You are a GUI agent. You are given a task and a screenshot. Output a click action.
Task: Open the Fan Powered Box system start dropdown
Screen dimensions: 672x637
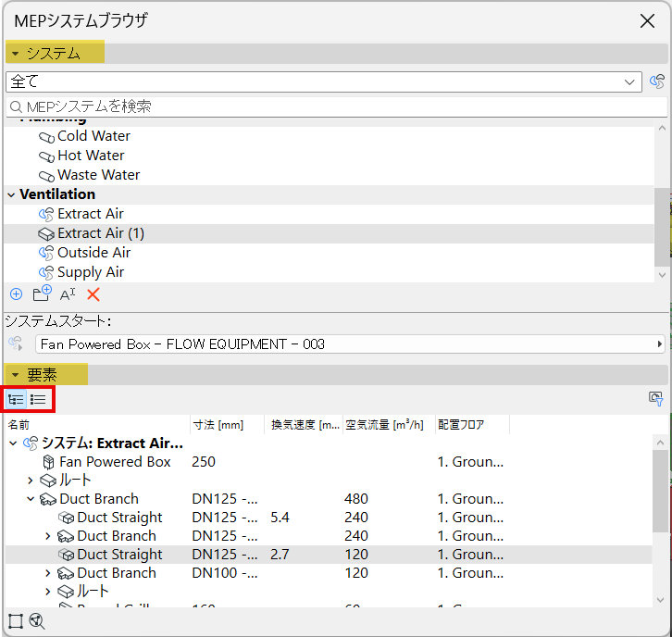(x=350, y=343)
